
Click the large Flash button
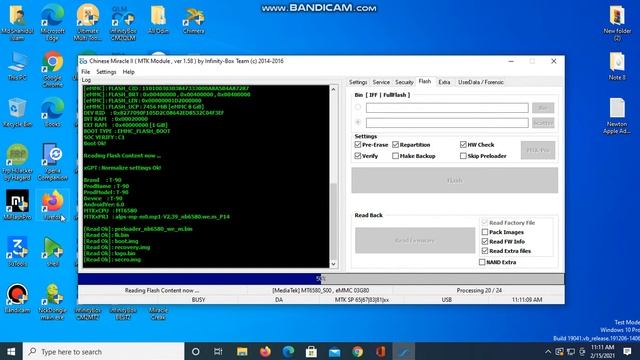coord(455,180)
